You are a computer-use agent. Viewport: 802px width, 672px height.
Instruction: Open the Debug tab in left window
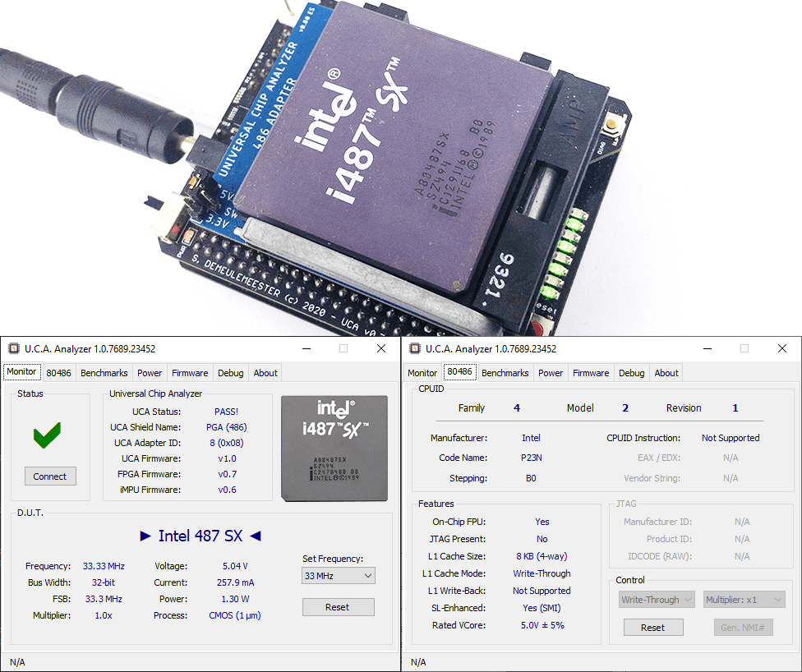231,373
